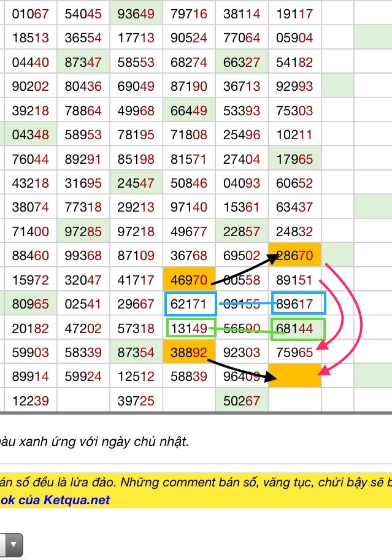Select the cell 12239 in last row

[x=31, y=400]
